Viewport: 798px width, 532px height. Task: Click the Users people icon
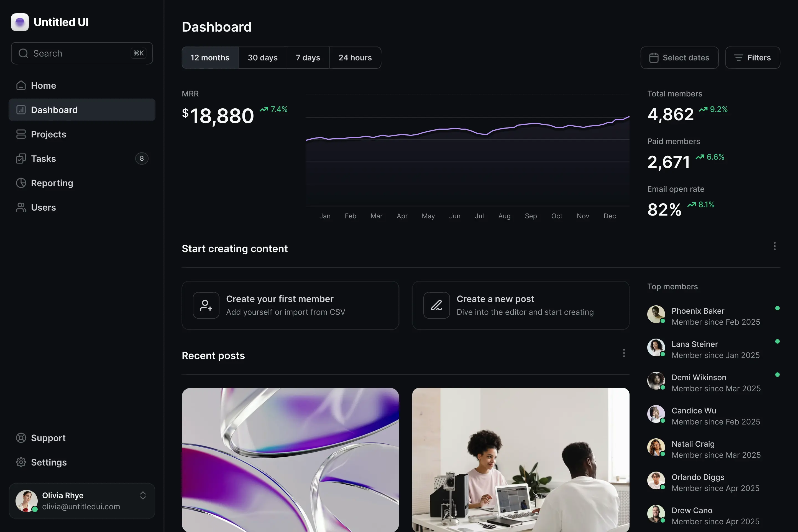pyautogui.click(x=21, y=207)
